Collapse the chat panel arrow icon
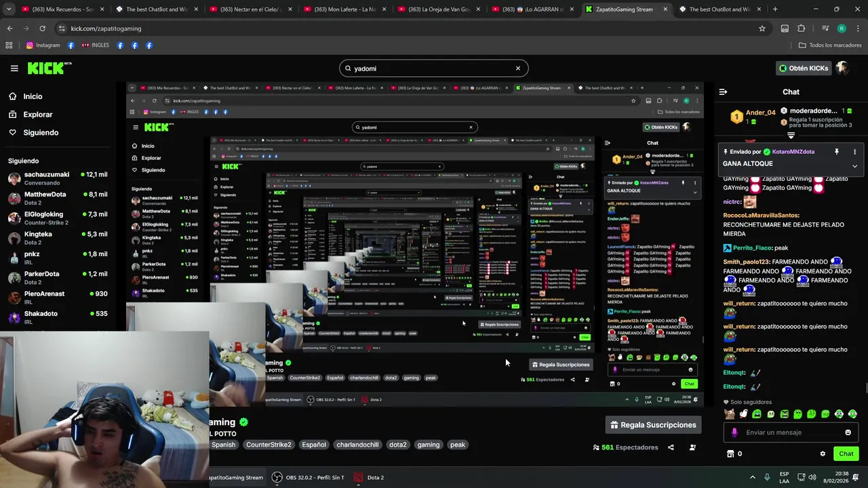 tap(723, 92)
